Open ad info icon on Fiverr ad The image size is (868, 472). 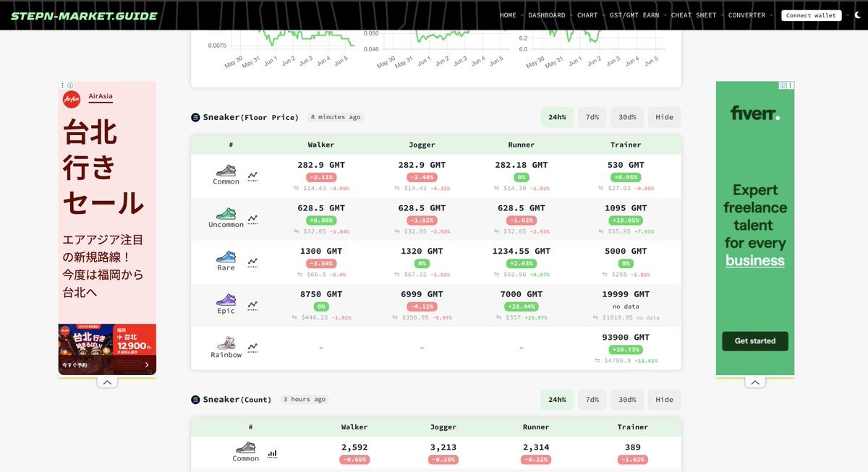783,85
